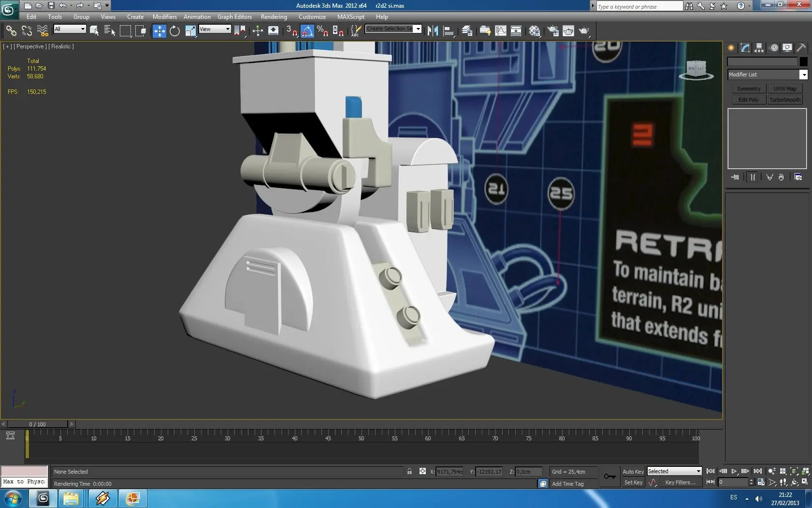Open the Schematic View
Image resolution: width=812 pixels, height=508 pixels.
(x=516, y=31)
